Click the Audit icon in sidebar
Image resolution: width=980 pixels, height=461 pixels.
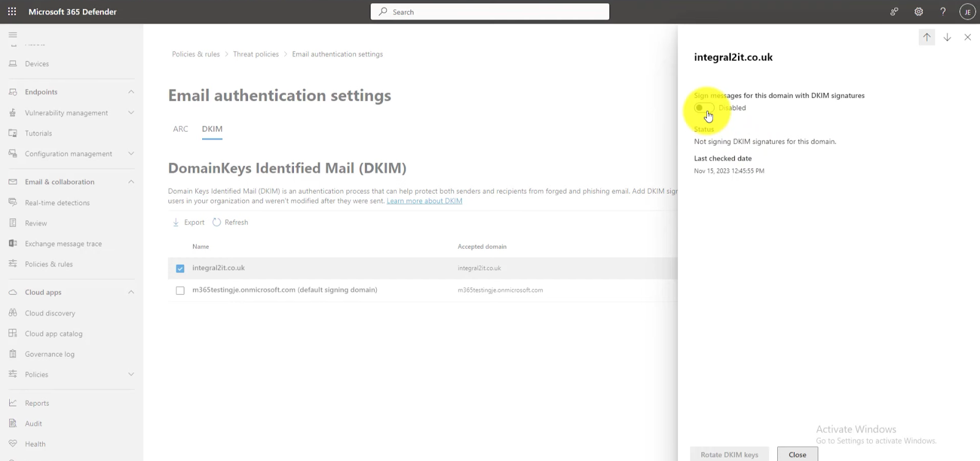tap(13, 423)
